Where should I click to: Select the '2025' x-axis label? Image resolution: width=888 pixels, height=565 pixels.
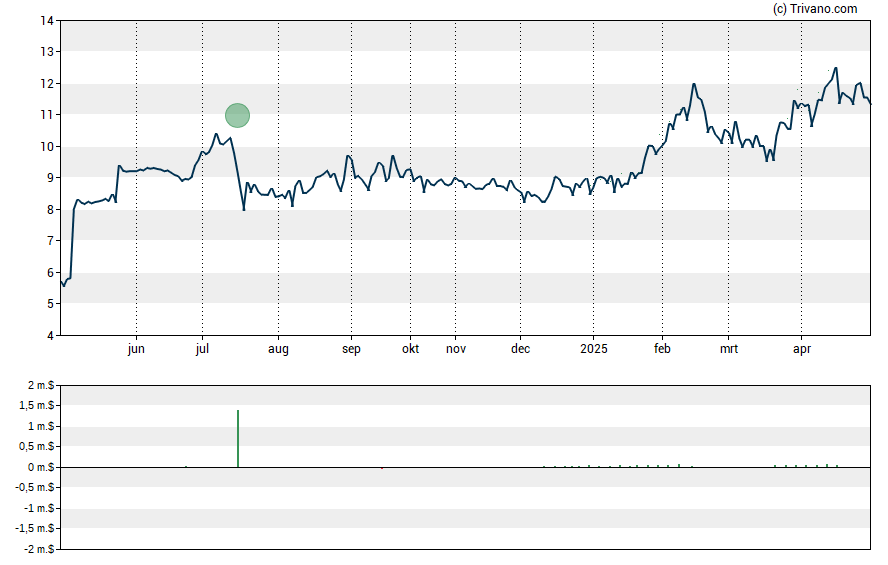[594, 349]
